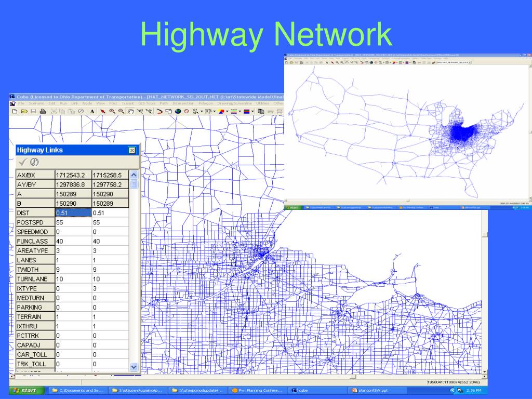Click the multicolor shapes color icon
Image resolution: width=532 pixels, height=399 pixels.
[221, 111]
